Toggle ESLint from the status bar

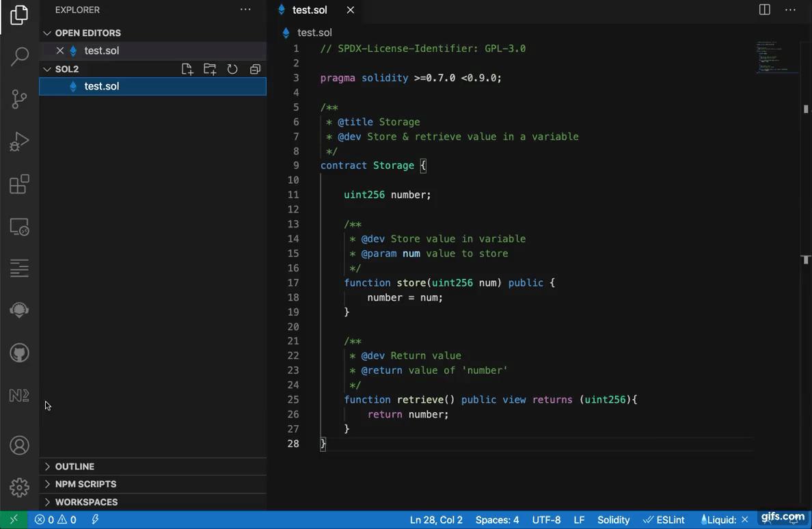pyautogui.click(x=664, y=519)
